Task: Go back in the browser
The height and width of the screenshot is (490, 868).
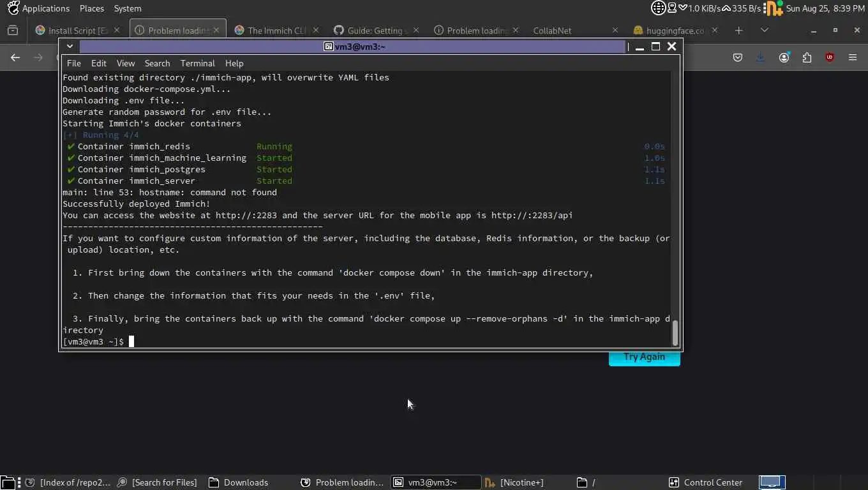Action: point(15,57)
